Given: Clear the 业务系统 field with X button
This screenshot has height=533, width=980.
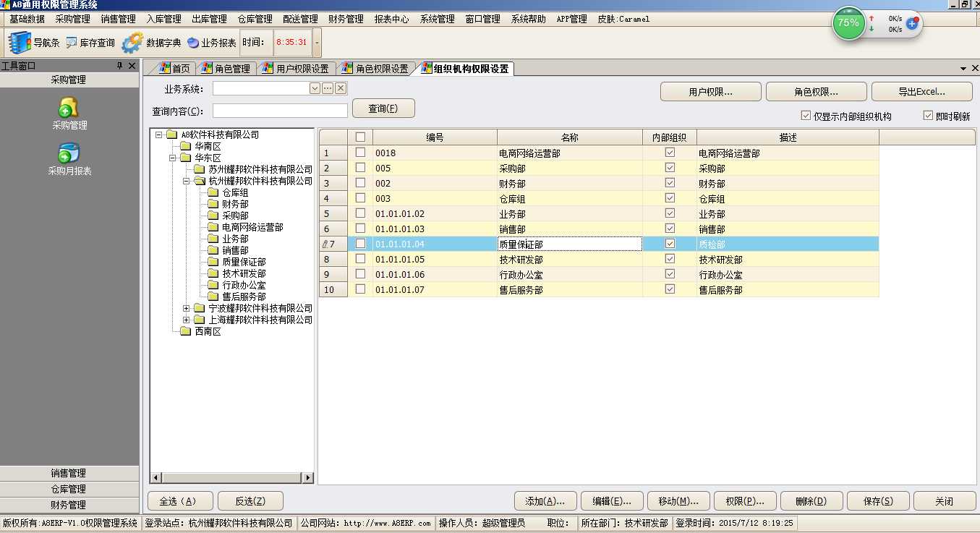Looking at the screenshot, I should coord(341,88).
